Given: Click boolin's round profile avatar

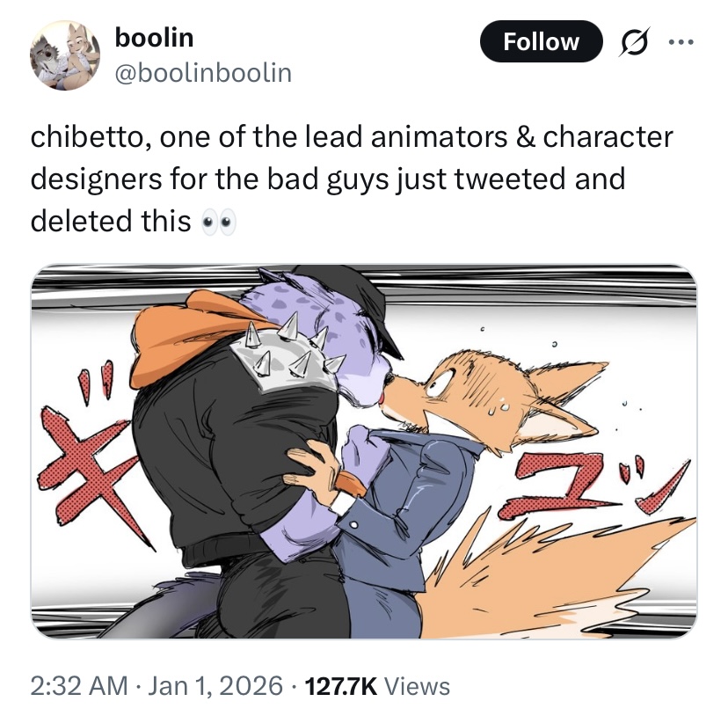Looking at the screenshot, I should [x=65, y=55].
